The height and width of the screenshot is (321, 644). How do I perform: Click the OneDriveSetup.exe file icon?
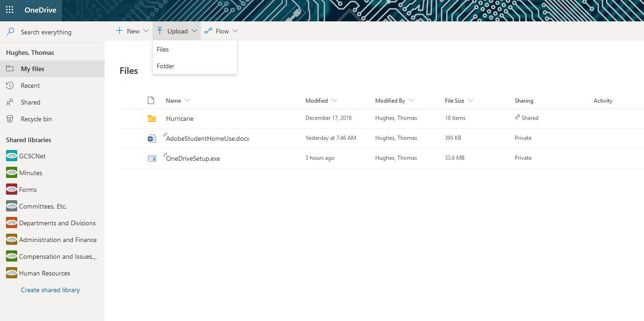click(x=152, y=158)
